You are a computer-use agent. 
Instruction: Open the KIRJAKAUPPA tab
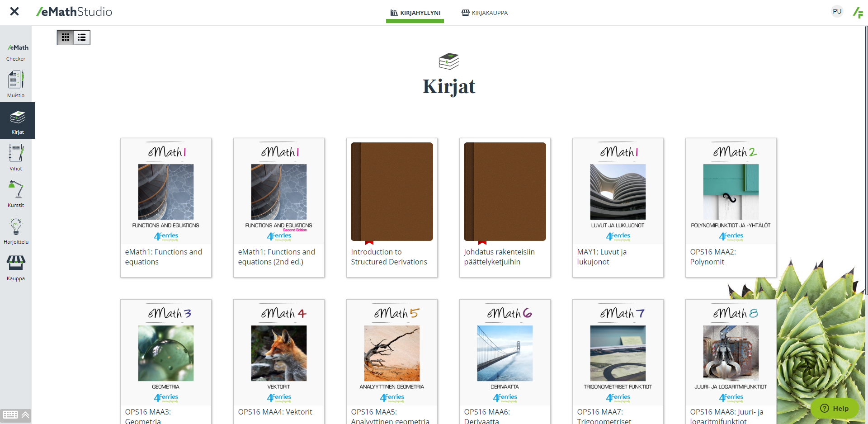[485, 13]
